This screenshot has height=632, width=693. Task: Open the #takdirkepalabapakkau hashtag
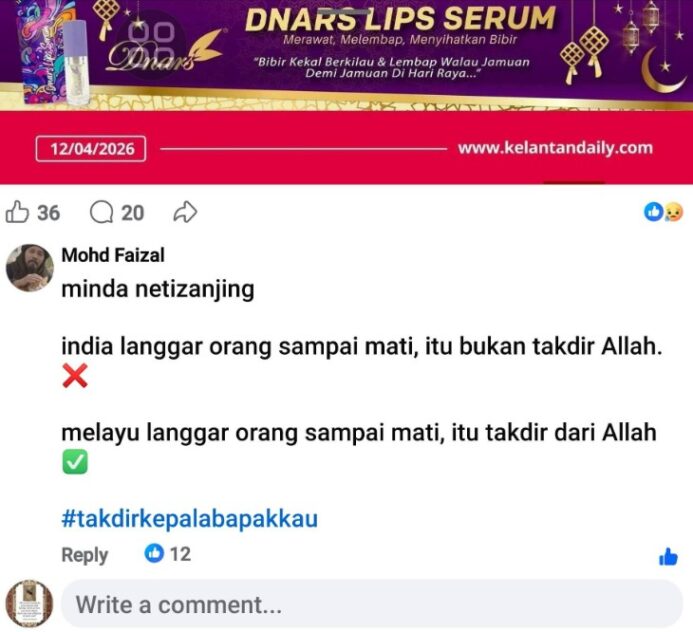click(190, 518)
